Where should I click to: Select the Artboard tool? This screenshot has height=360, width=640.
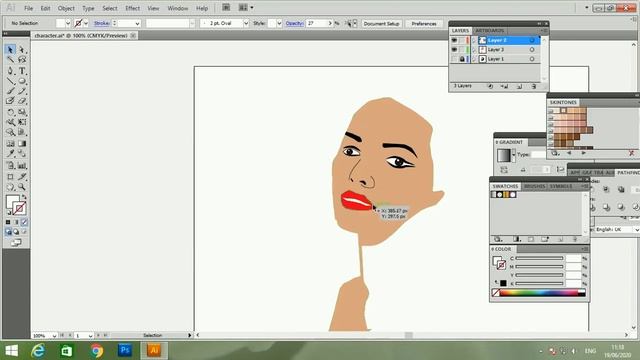(x=10, y=177)
